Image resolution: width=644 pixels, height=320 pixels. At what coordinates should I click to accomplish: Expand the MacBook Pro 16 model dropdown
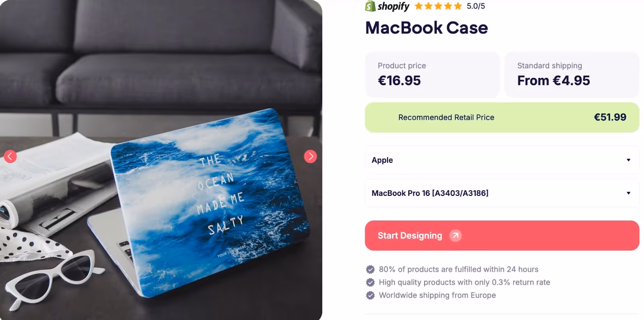[502, 193]
